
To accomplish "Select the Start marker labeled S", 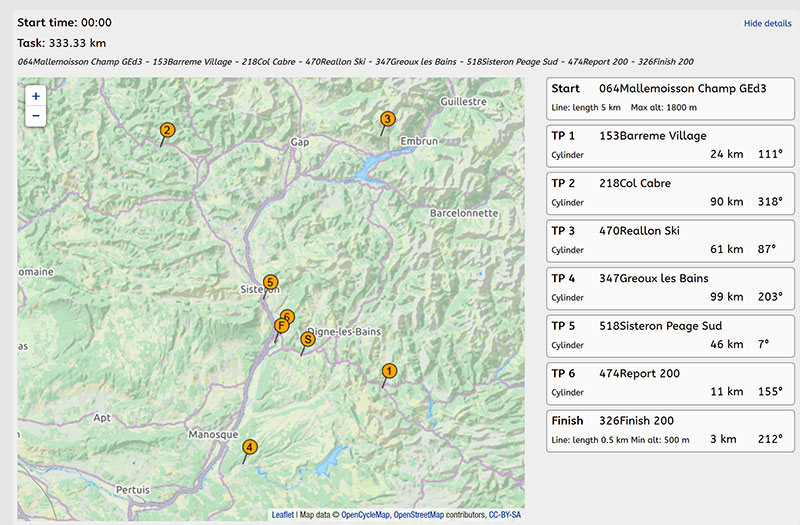I will point(308,340).
